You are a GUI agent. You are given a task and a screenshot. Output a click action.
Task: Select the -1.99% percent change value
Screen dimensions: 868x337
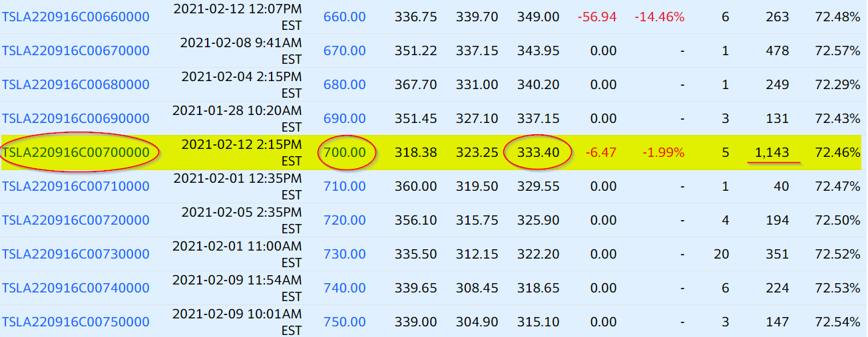click(664, 152)
